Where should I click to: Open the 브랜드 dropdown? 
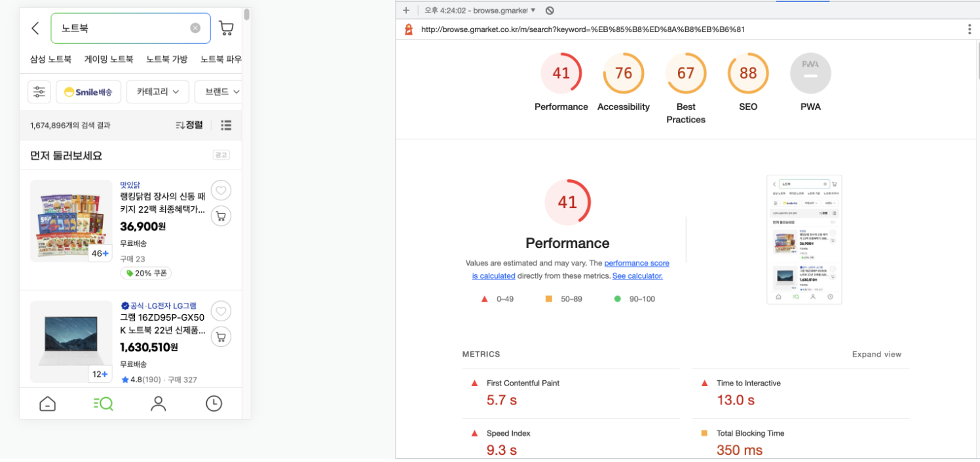219,92
